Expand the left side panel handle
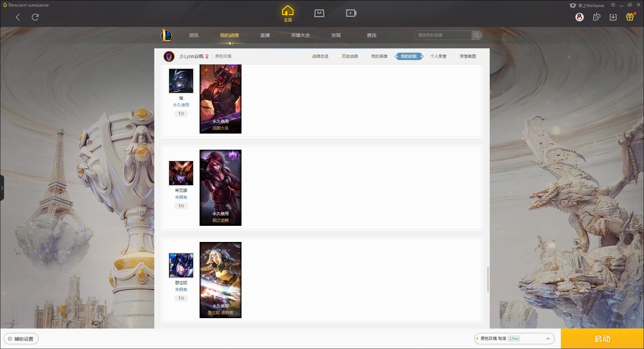The image size is (644, 349). click(2, 188)
